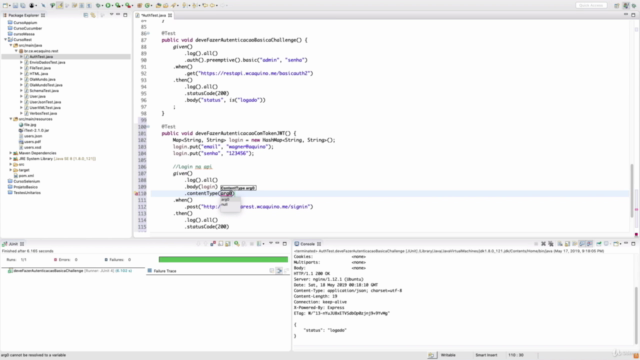Click Console Pin Console icon
Screen dimensions: 640x360
pos(599,244)
